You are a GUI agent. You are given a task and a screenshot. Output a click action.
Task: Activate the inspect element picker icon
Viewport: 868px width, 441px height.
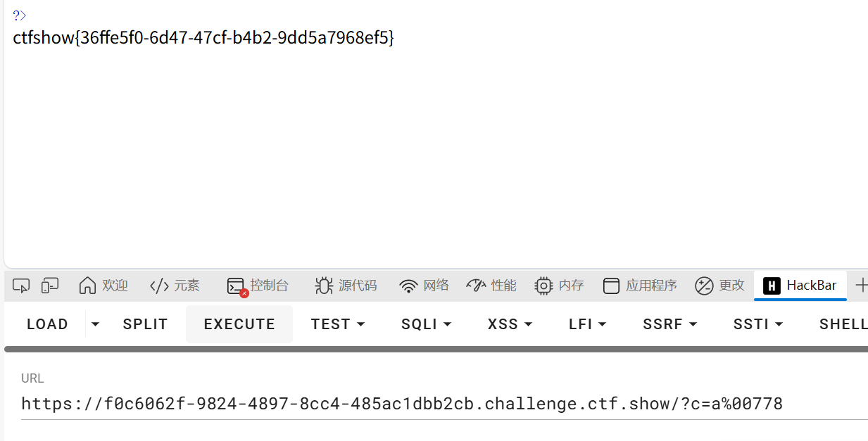coord(21,286)
